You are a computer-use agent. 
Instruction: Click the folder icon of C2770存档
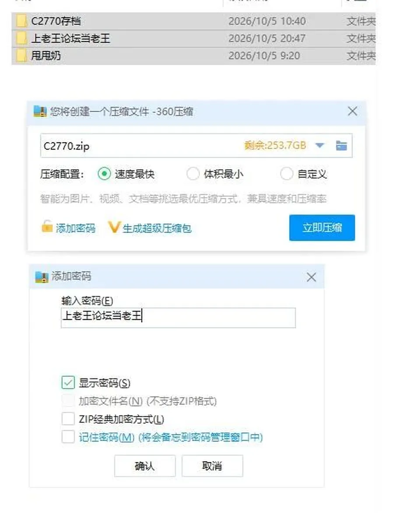(21, 21)
